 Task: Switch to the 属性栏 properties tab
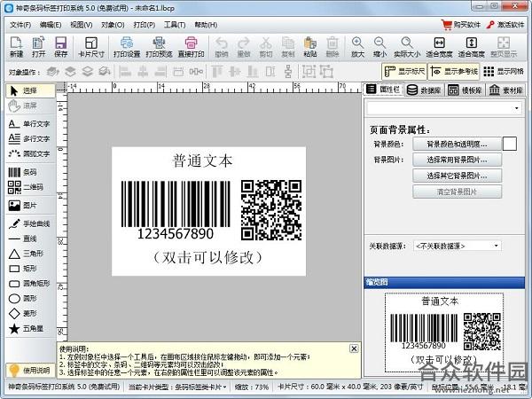click(x=383, y=90)
